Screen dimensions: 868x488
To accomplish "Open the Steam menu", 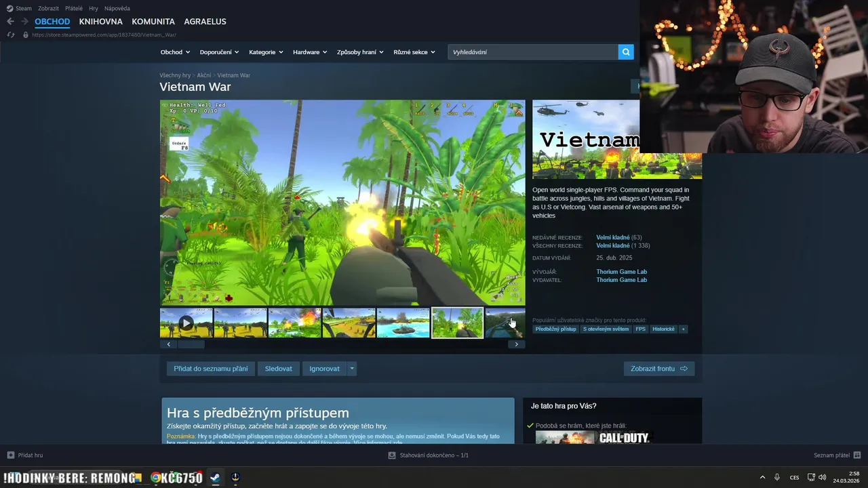I will tap(24, 8).
